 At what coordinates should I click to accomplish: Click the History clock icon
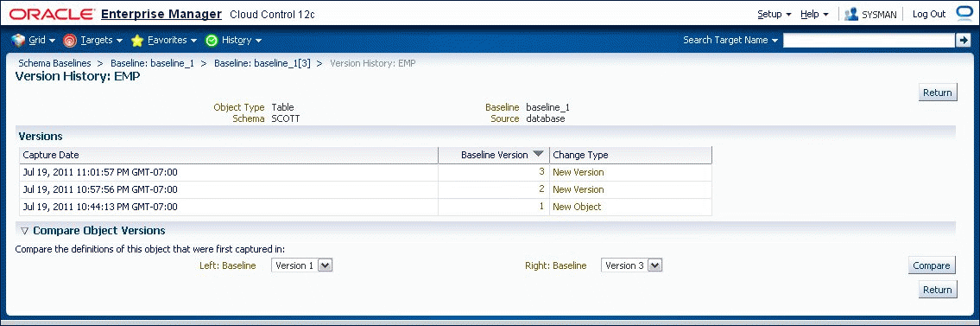pos(212,41)
